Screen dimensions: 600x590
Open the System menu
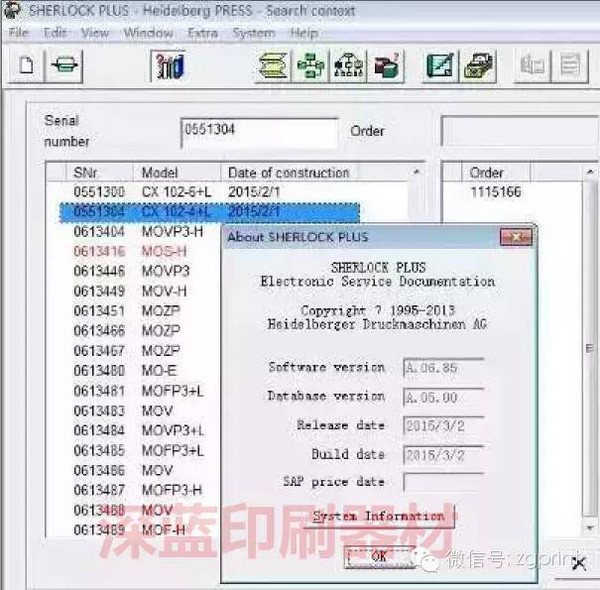pos(254,33)
